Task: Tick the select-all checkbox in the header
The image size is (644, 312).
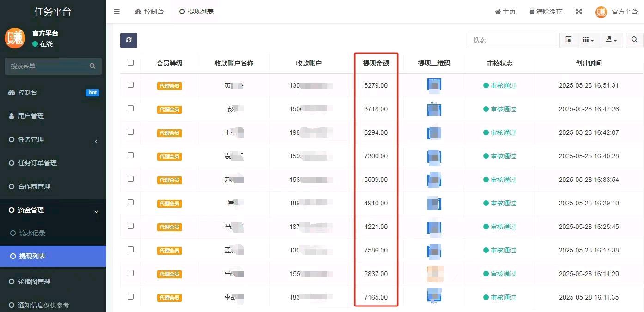Action: click(130, 62)
